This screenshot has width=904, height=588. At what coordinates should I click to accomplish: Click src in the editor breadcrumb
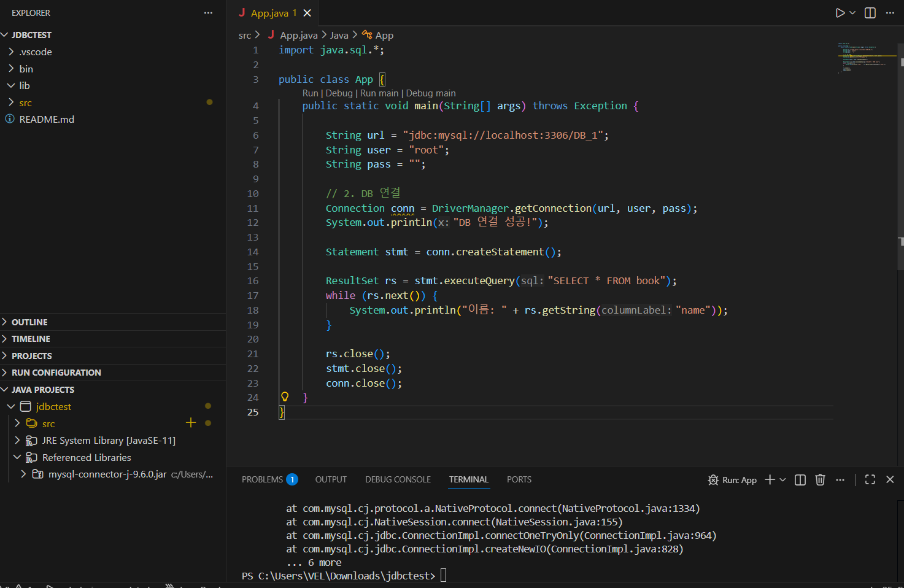click(245, 36)
